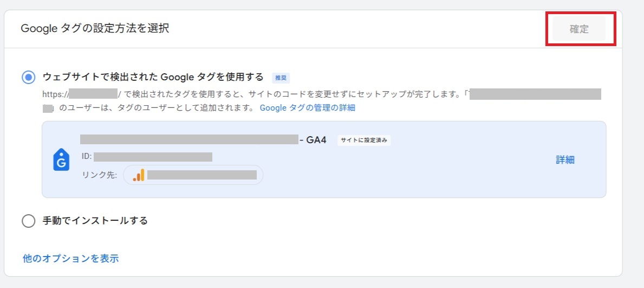Select the detected Google tag radio button
Image resolution: width=644 pixels, height=288 pixels.
[x=29, y=77]
